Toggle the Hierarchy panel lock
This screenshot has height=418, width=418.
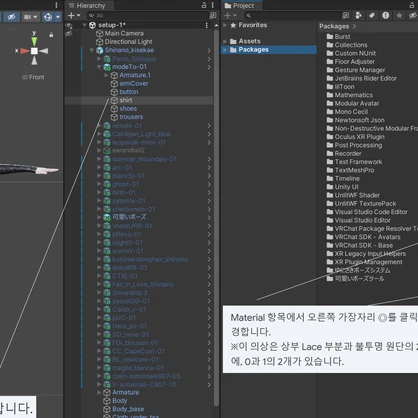tap(204, 5)
